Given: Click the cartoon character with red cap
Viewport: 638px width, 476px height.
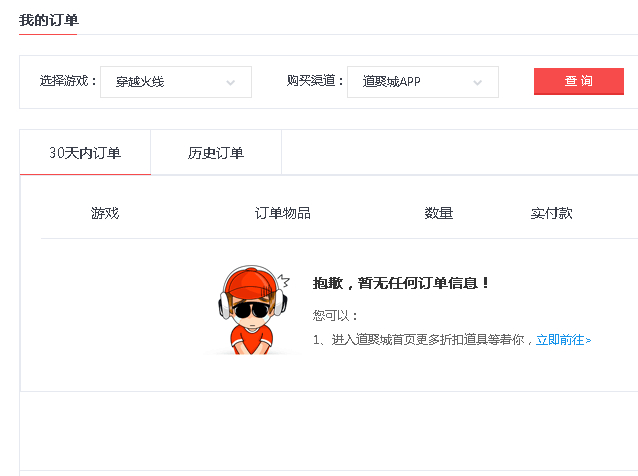Looking at the screenshot, I should [253, 310].
